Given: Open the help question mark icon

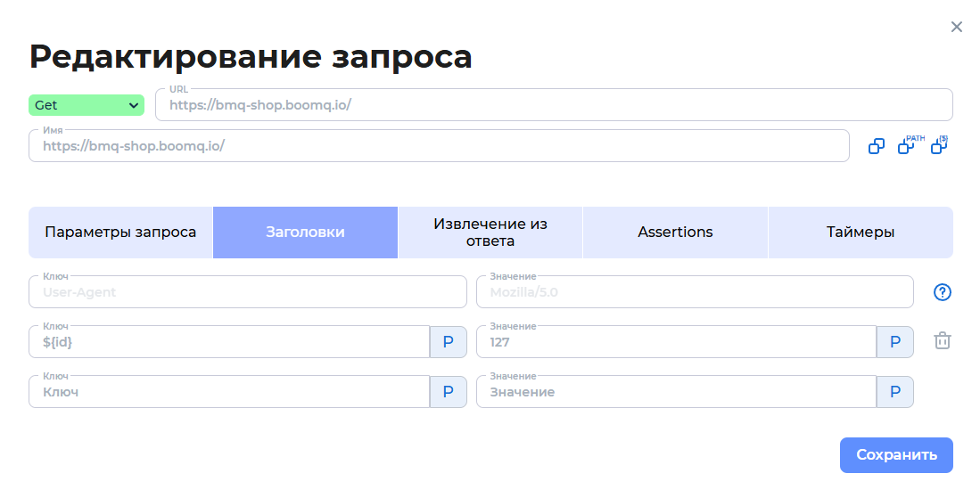Looking at the screenshot, I should tap(942, 292).
